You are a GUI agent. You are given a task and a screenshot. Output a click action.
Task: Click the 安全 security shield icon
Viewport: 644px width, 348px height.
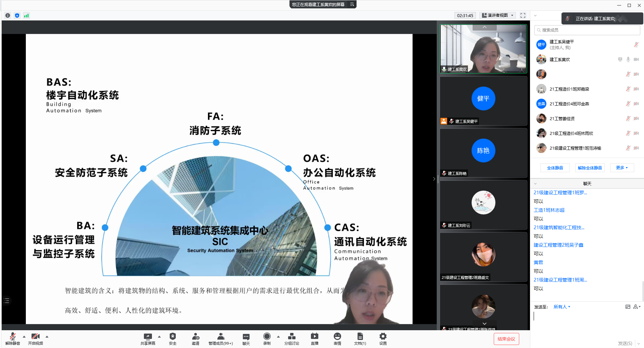coord(172,337)
